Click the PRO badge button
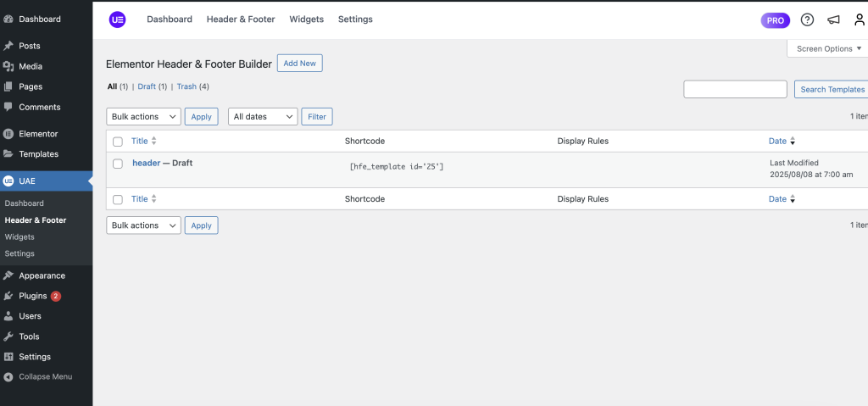 click(776, 20)
